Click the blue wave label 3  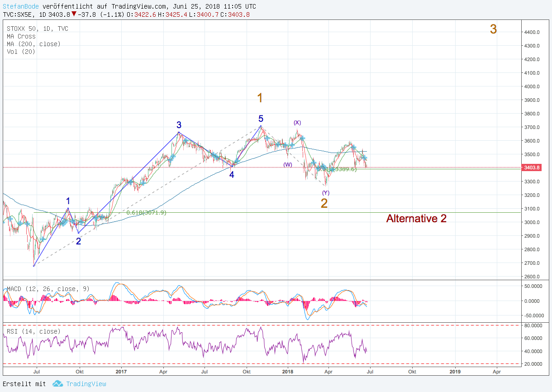coord(179,125)
